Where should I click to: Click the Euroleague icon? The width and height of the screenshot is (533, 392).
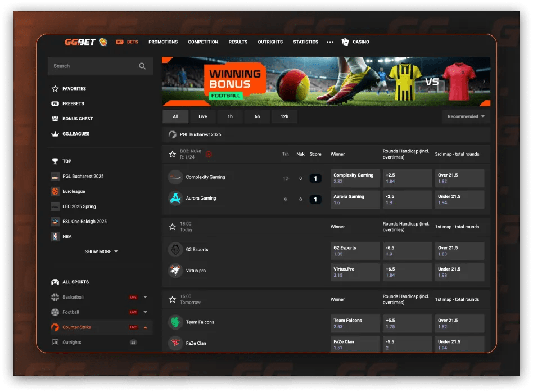55,191
